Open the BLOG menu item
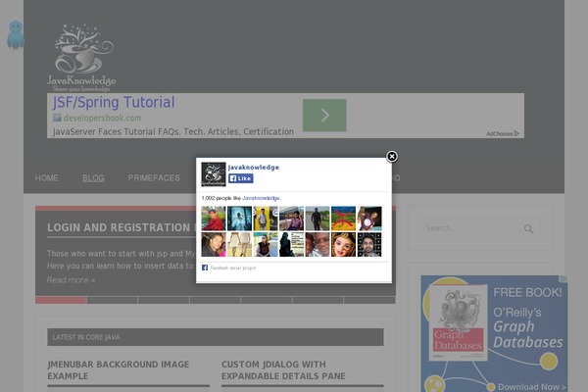 tap(93, 177)
